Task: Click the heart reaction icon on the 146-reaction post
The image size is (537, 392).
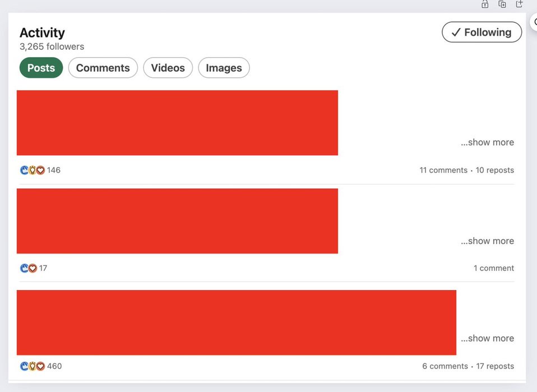Action: pyautogui.click(x=40, y=170)
